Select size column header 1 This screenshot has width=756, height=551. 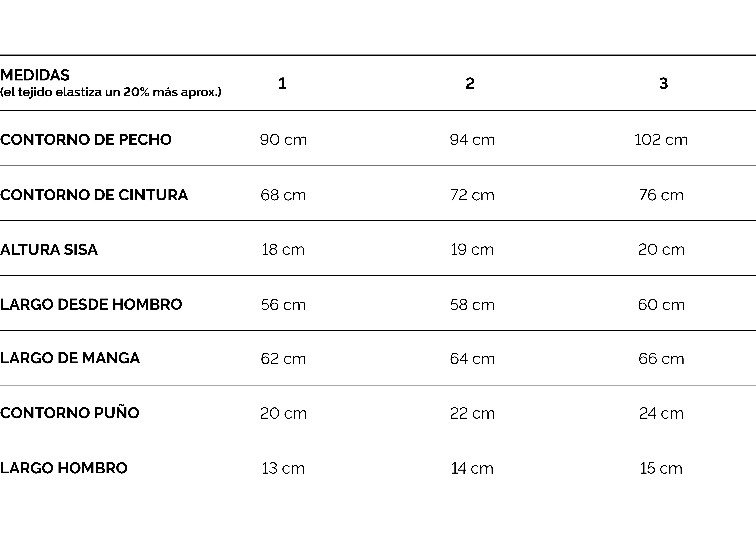click(x=282, y=83)
